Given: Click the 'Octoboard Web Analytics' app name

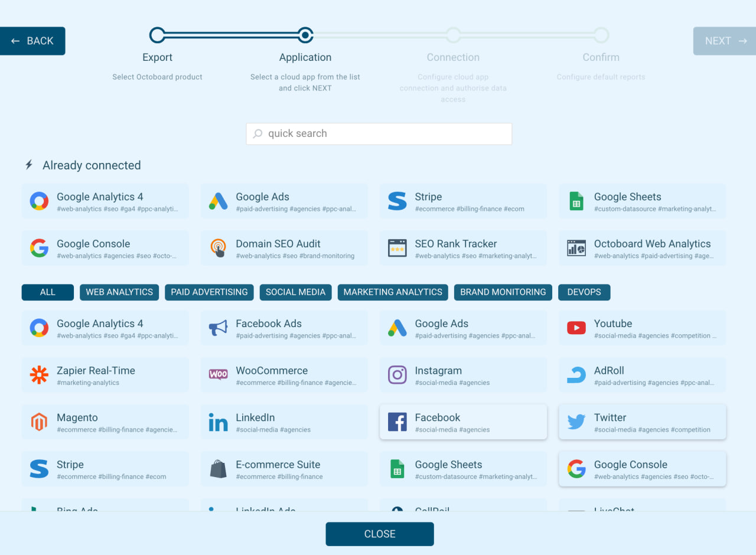Looking at the screenshot, I should (653, 244).
